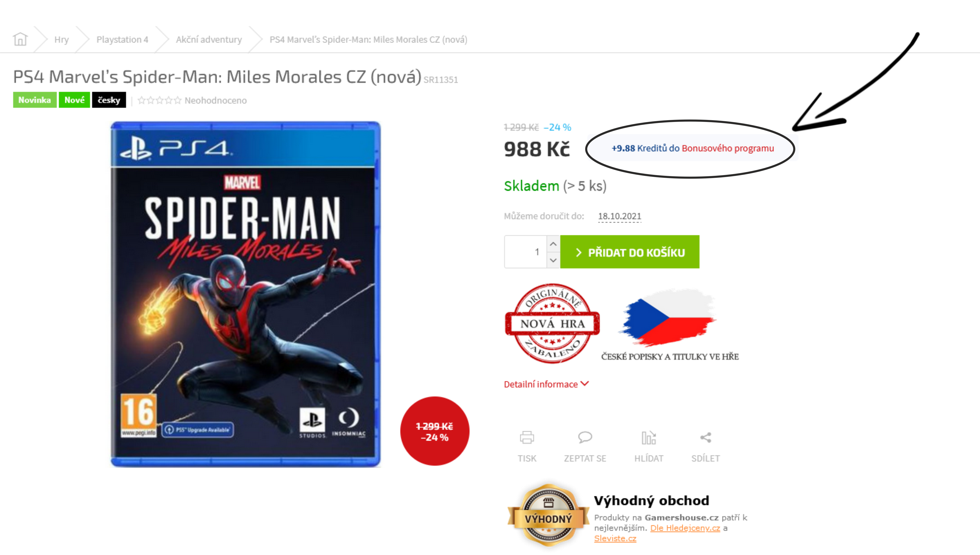This screenshot has width=980, height=555.
Task: Expand Detailní informace section
Action: point(546,384)
